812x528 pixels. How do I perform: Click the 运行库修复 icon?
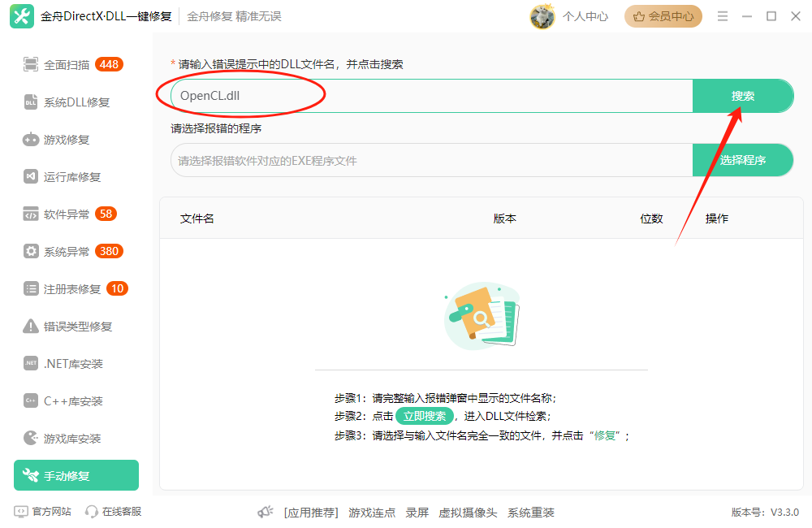tap(31, 177)
